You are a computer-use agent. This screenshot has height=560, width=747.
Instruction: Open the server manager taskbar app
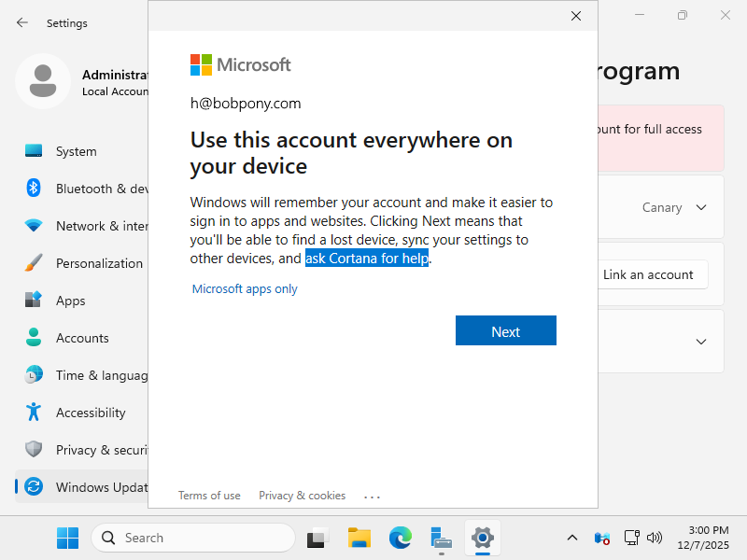(441, 538)
